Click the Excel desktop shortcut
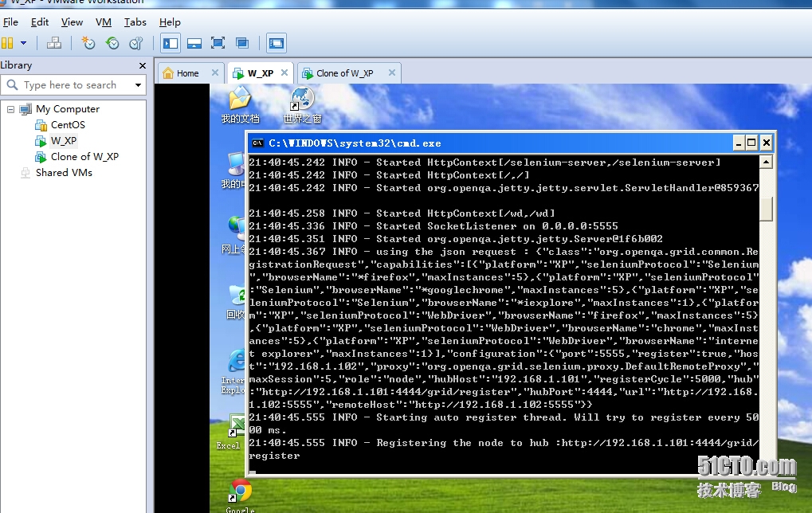Viewport: 812px width, 513px height. pyautogui.click(x=231, y=432)
